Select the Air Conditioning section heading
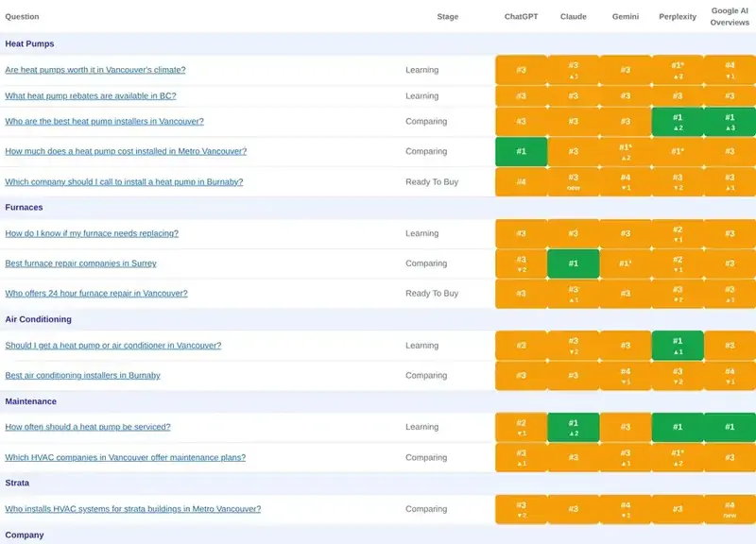756x544 pixels. click(x=38, y=319)
